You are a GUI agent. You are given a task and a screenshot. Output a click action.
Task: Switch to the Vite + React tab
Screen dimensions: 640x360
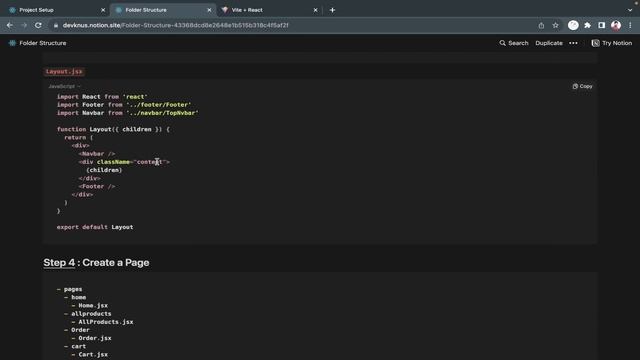point(269,10)
